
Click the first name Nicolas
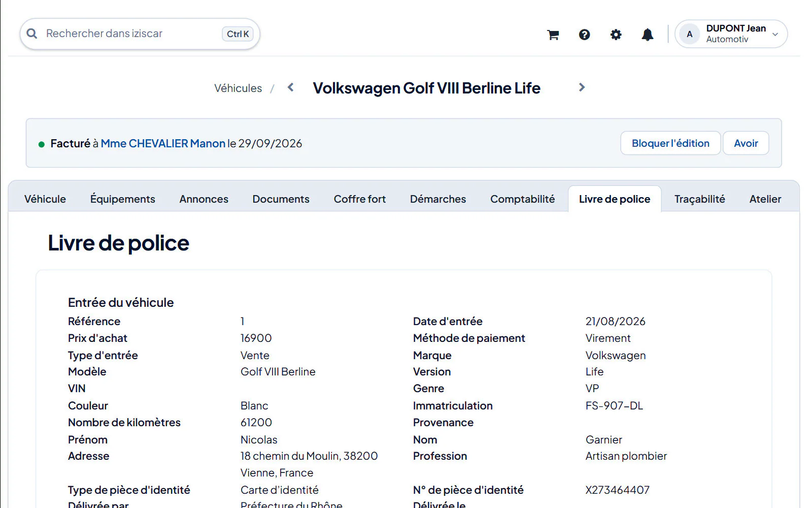[x=259, y=440]
